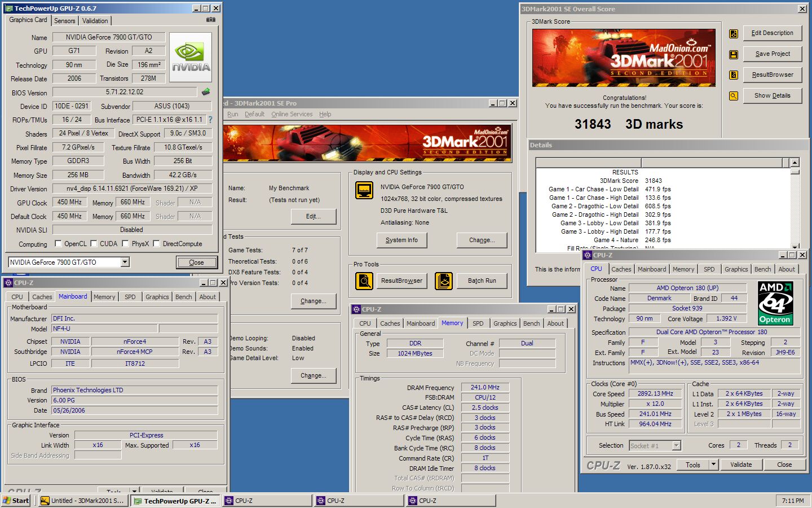Open the Help menu in 3DMark2001
812x508 pixels.
pos(325,114)
